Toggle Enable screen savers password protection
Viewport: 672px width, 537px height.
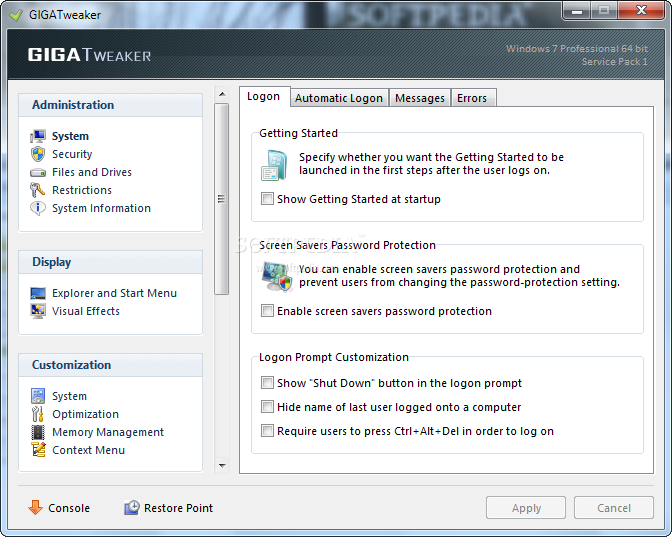(267, 311)
